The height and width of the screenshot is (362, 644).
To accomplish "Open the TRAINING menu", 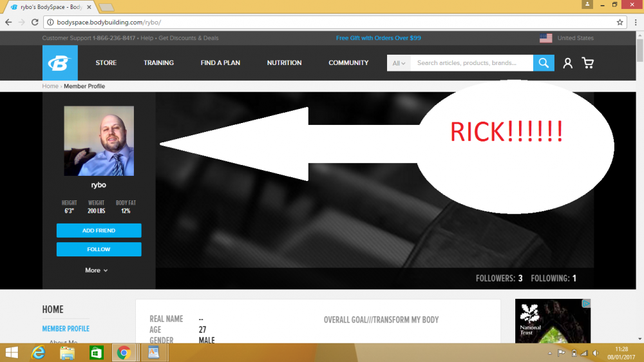I will [158, 63].
